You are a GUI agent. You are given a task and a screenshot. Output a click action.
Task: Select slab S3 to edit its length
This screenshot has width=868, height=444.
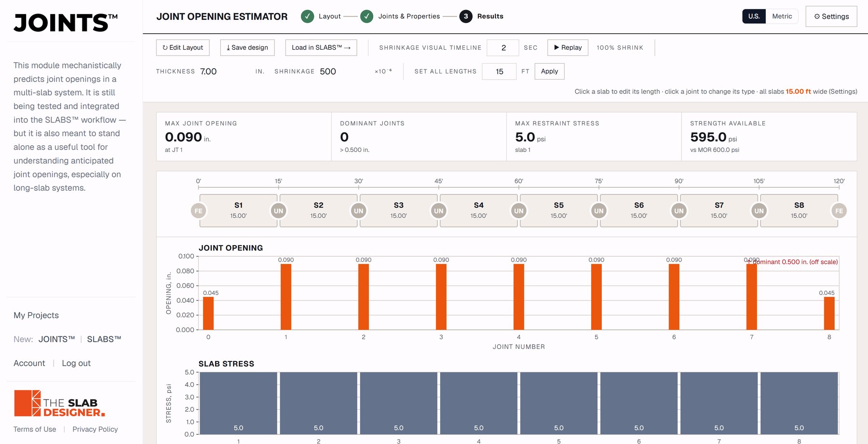(398, 210)
